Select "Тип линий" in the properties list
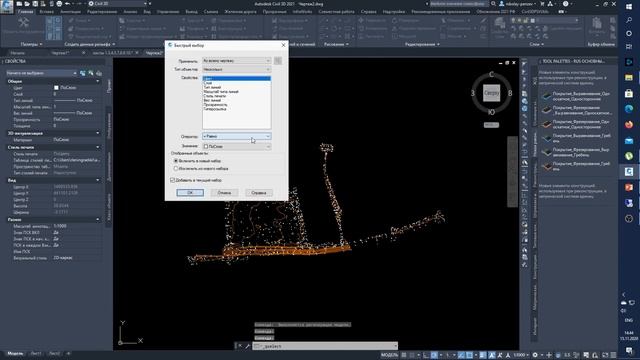Viewport: 640px width, 360px height. 212,87
